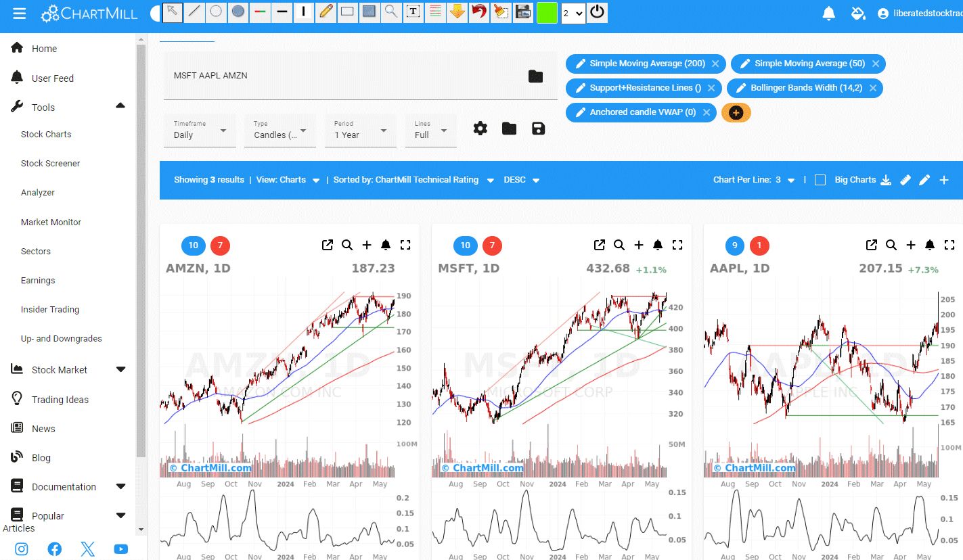The image size is (963, 560).
Task: Open the AMZN chart in a new window
Action: [x=328, y=245]
